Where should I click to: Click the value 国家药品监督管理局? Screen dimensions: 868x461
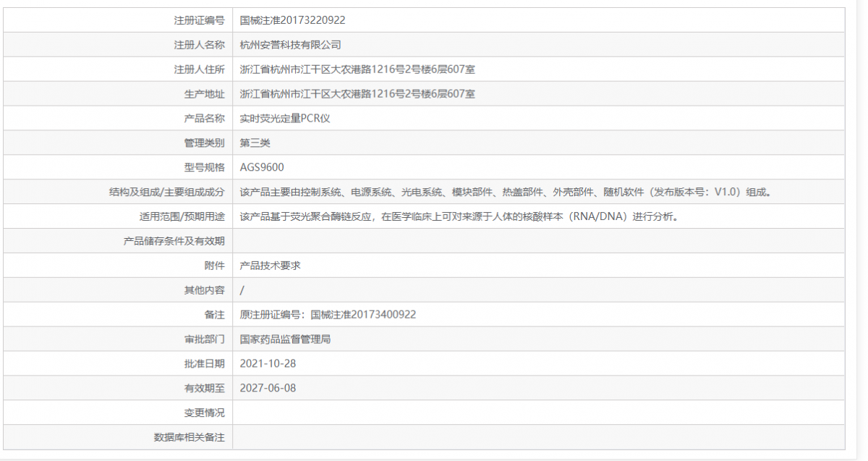pyautogui.click(x=286, y=339)
